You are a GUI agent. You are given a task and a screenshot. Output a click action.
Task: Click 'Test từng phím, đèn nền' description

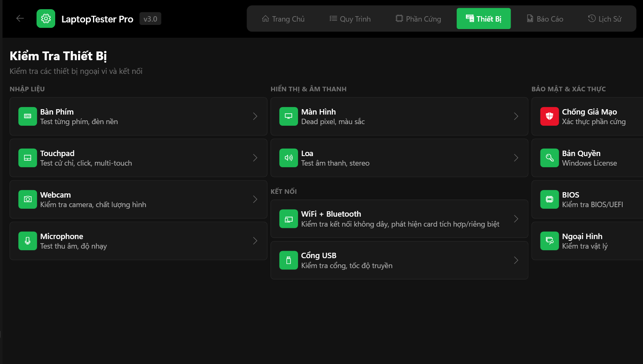click(x=79, y=122)
